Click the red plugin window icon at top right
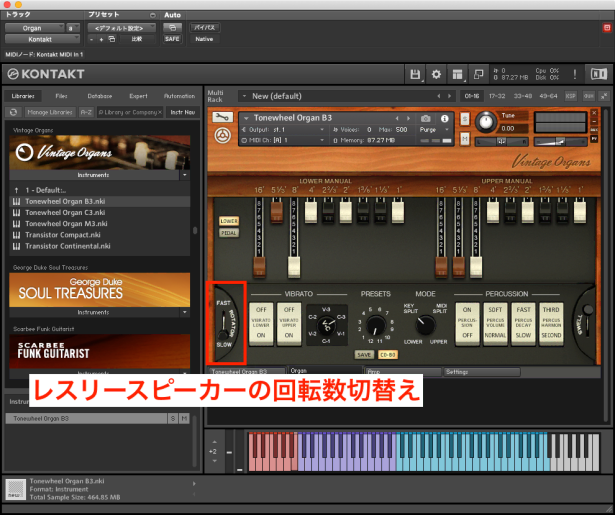 point(607,27)
